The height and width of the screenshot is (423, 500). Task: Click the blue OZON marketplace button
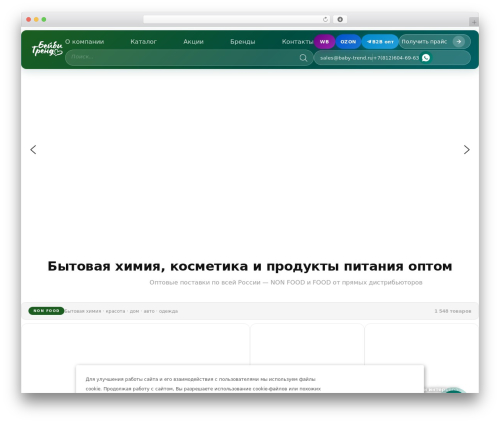(x=348, y=42)
